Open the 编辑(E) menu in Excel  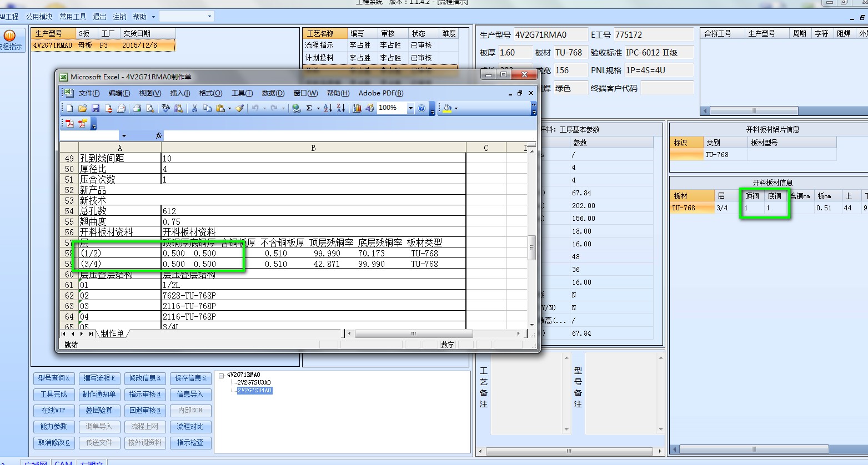click(119, 93)
